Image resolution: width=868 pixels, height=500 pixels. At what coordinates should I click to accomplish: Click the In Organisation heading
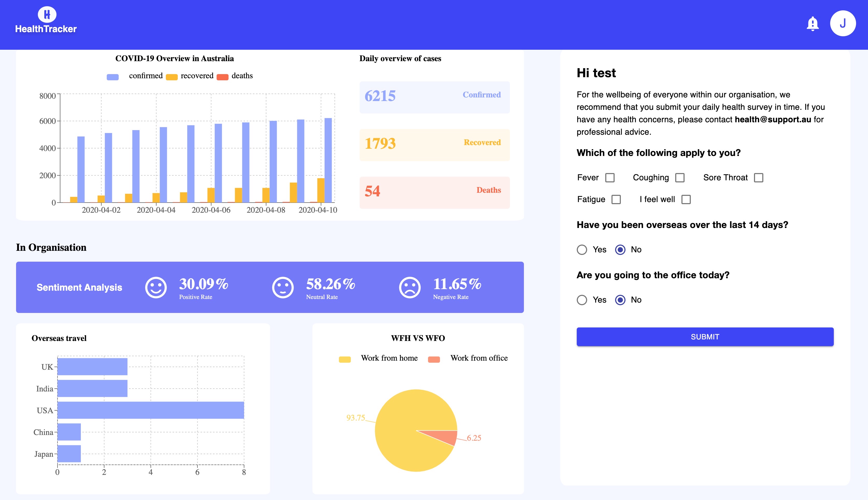coord(51,247)
